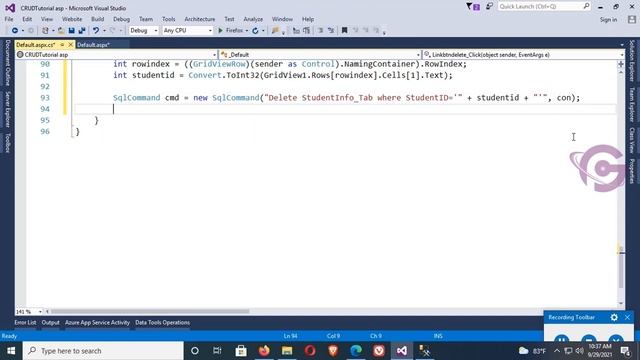Click the Save All toolbar icon
The image size is (640, 360).
click(82, 31)
